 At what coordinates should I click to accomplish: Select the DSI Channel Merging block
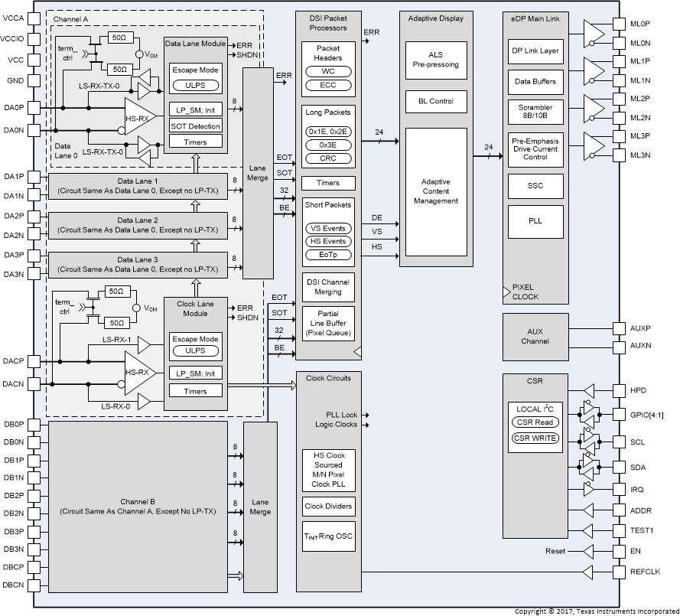click(x=327, y=286)
